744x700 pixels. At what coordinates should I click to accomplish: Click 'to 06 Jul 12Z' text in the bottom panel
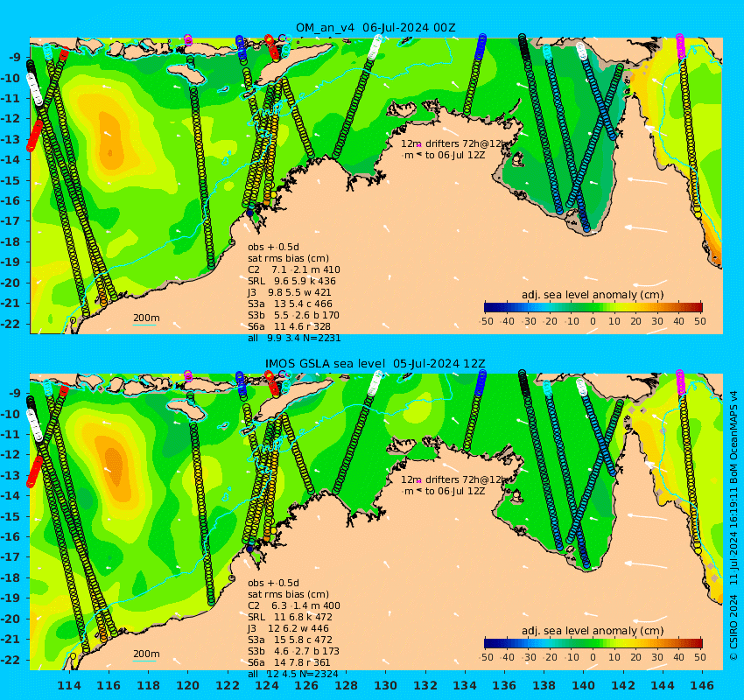coord(455,492)
